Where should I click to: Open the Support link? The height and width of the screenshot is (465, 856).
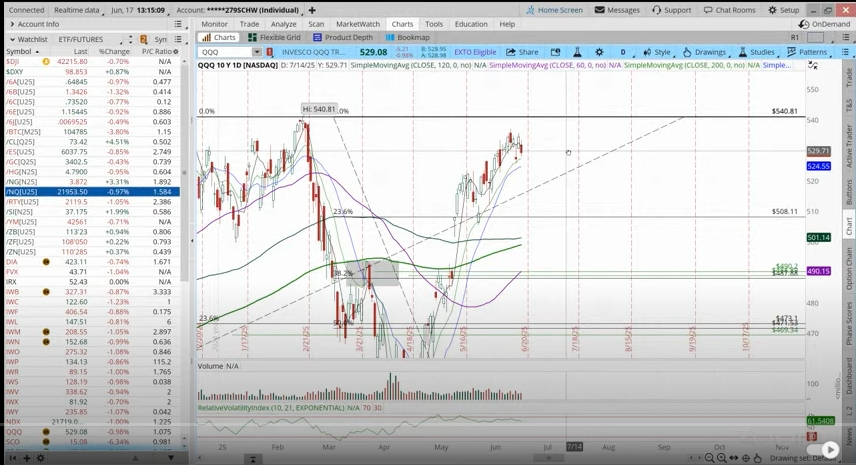pos(671,10)
